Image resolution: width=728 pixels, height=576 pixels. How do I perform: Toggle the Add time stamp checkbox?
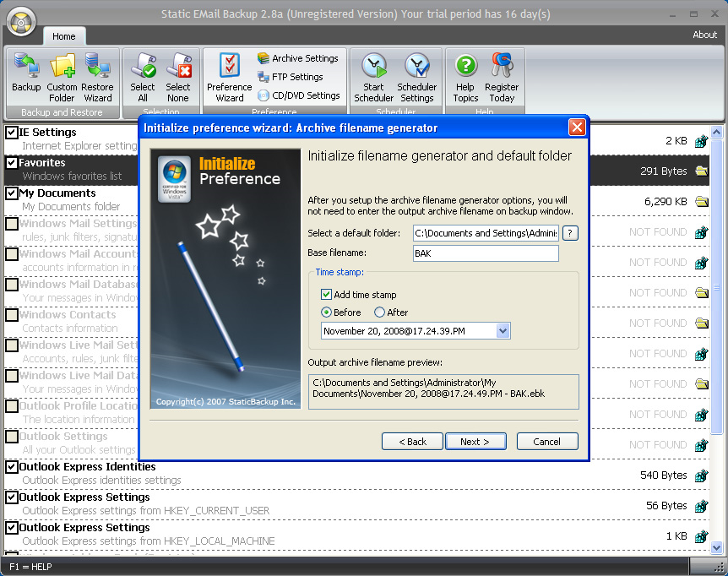tap(326, 294)
